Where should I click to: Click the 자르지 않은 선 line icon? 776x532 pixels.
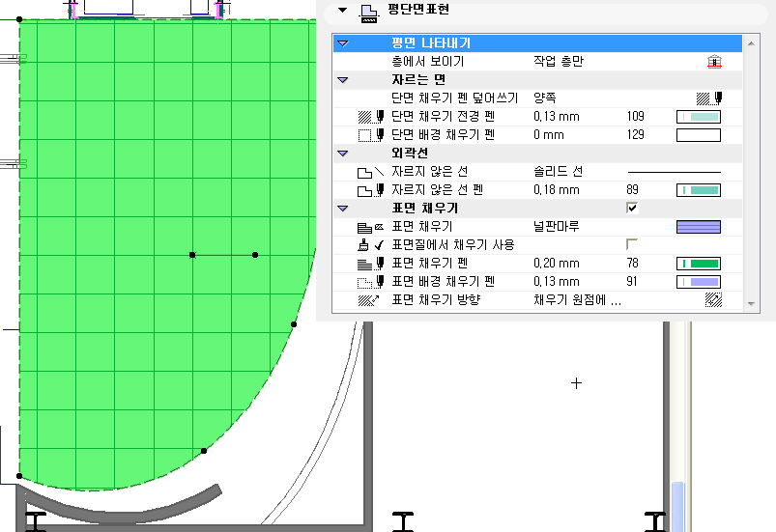[371, 172]
